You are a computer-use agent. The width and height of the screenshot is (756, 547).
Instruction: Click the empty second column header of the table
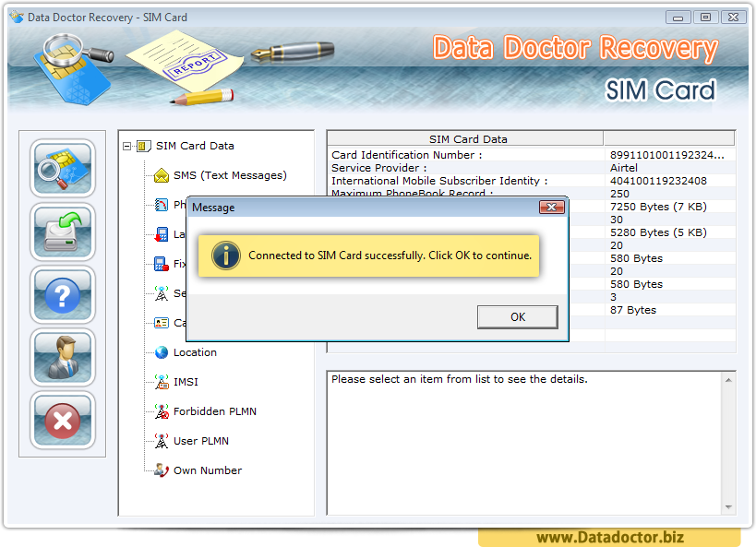pyautogui.click(x=669, y=138)
